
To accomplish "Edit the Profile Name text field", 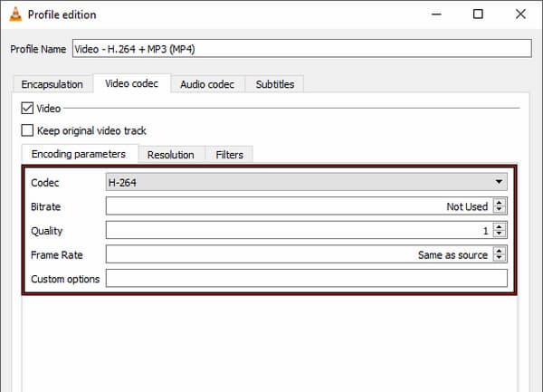I will coord(302,49).
